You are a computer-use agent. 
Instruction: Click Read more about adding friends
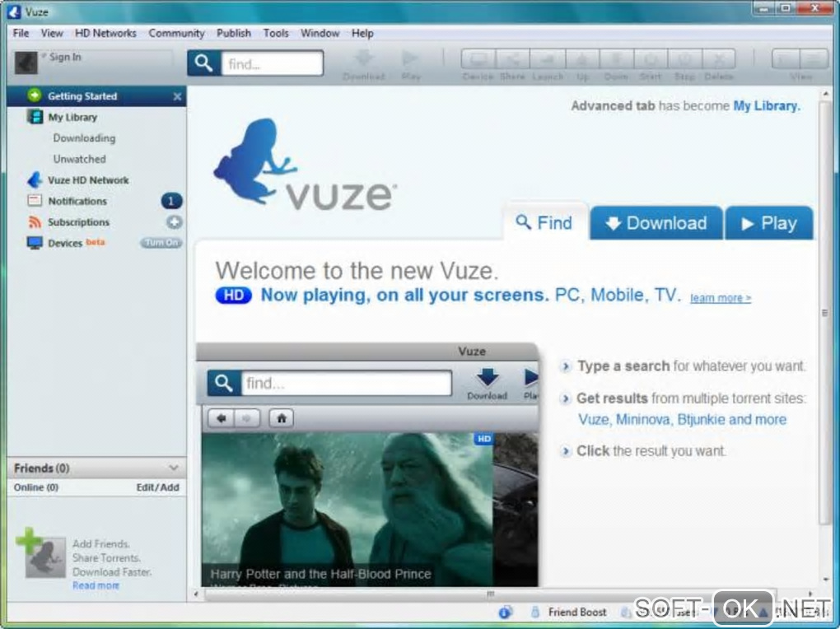pos(96,585)
